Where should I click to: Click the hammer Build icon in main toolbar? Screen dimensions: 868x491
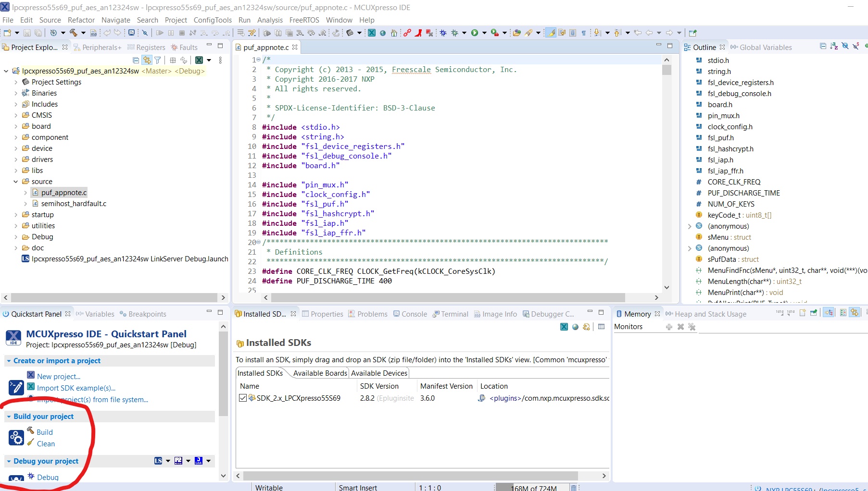pyautogui.click(x=73, y=33)
